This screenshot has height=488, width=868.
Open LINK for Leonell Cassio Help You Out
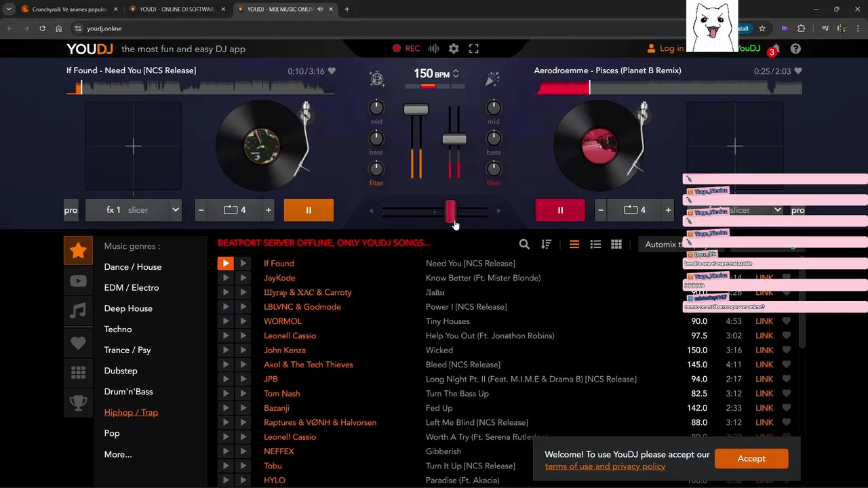pyautogui.click(x=764, y=335)
